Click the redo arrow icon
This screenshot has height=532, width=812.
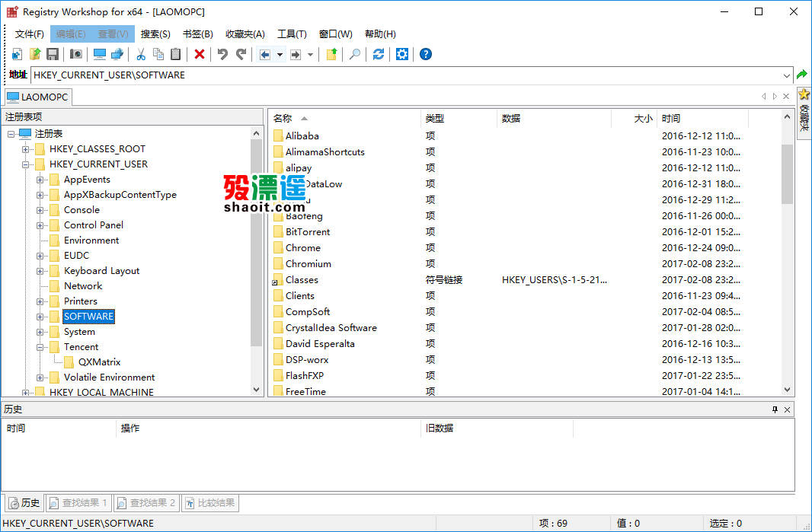coord(241,54)
